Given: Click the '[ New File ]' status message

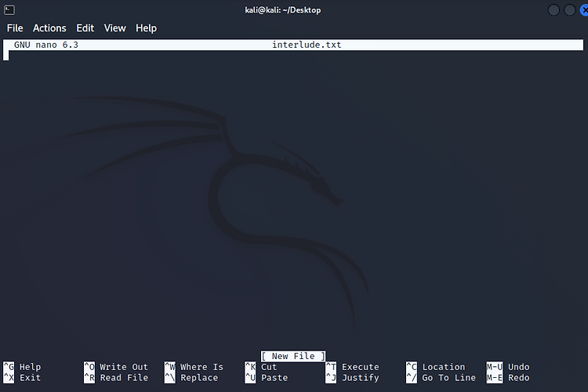Looking at the screenshot, I should click(x=293, y=356).
